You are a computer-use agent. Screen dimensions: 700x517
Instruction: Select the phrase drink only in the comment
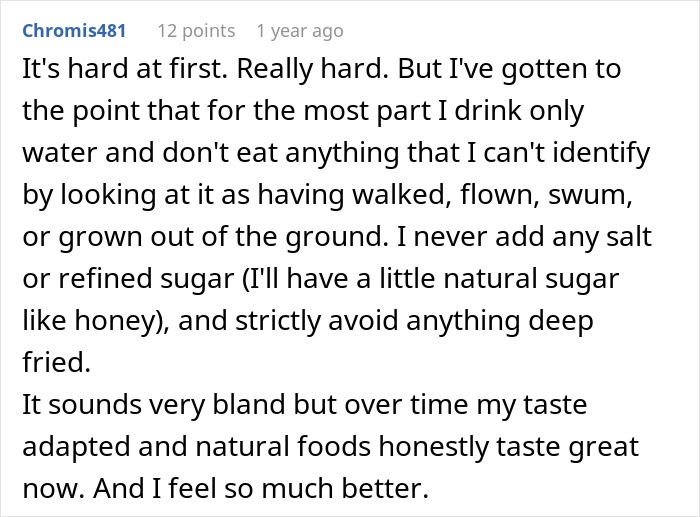point(519,111)
